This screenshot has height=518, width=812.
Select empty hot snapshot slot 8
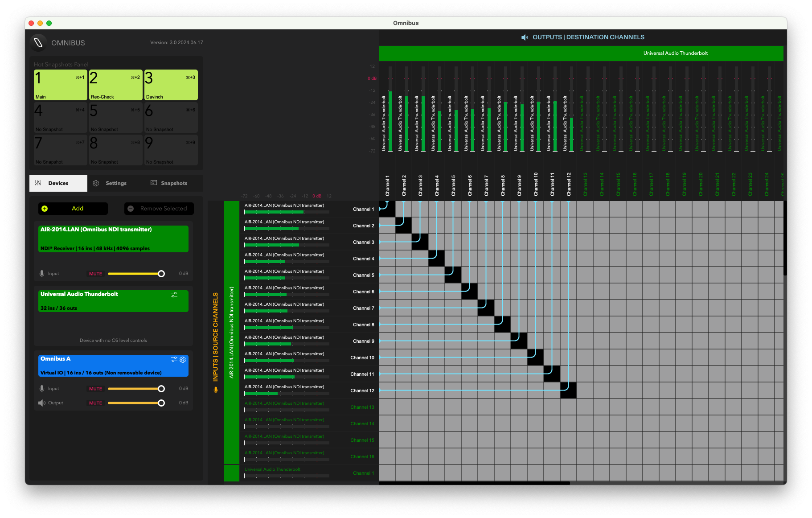[x=116, y=150]
